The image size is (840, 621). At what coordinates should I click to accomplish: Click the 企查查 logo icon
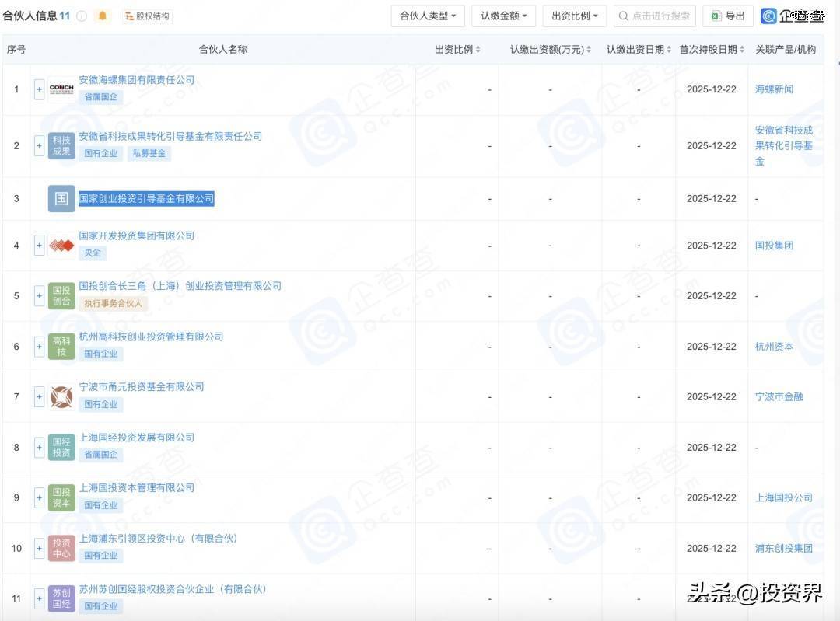769,16
